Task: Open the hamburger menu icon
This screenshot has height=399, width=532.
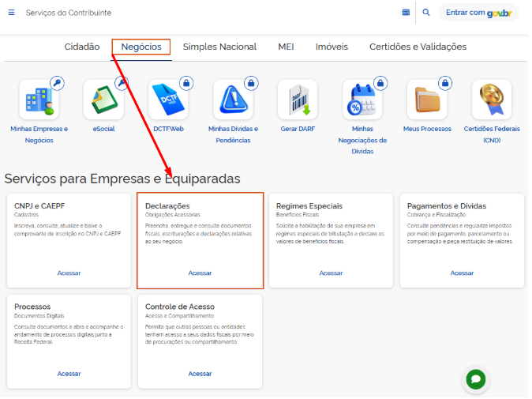Action: (11, 13)
